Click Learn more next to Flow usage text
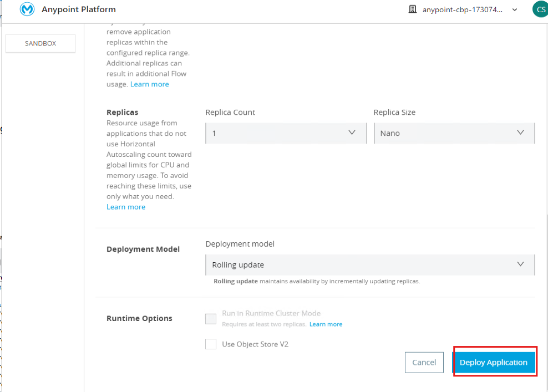 [x=149, y=84]
